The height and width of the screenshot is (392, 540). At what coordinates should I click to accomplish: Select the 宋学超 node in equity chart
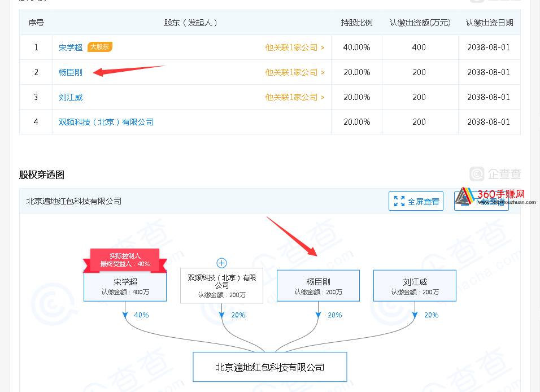[x=125, y=286]
